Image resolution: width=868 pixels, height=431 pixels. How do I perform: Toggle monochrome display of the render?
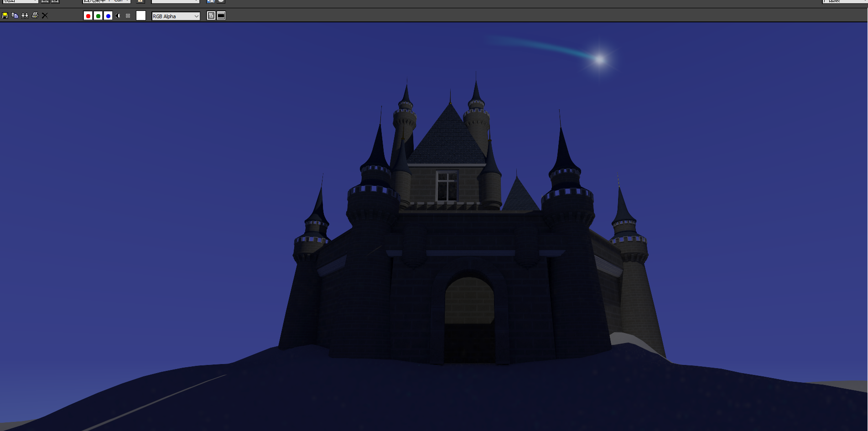pyautogui.click(x=128, y=16)
